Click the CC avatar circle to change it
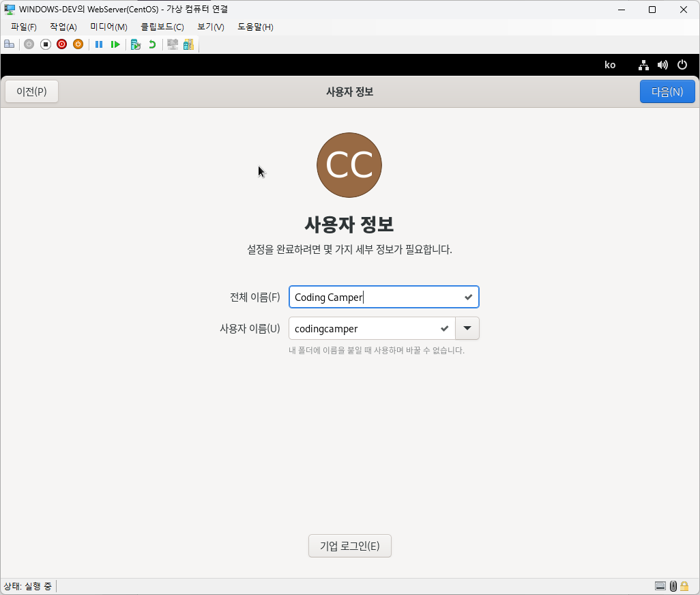Image resolution: width=700 pixels, height=595 pixels. 349,164
